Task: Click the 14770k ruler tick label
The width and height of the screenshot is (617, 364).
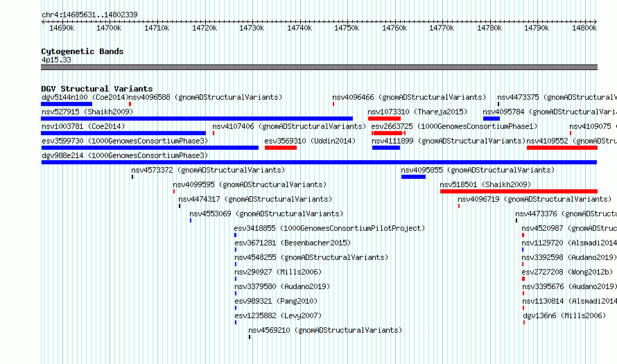Action: point(442,28)
